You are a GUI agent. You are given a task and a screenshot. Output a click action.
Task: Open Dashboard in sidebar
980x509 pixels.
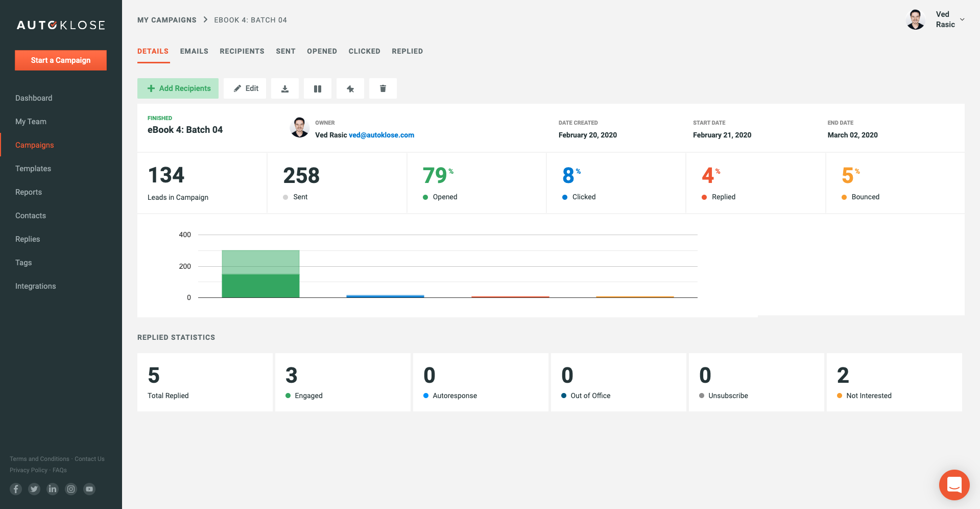tap(34, 98)
